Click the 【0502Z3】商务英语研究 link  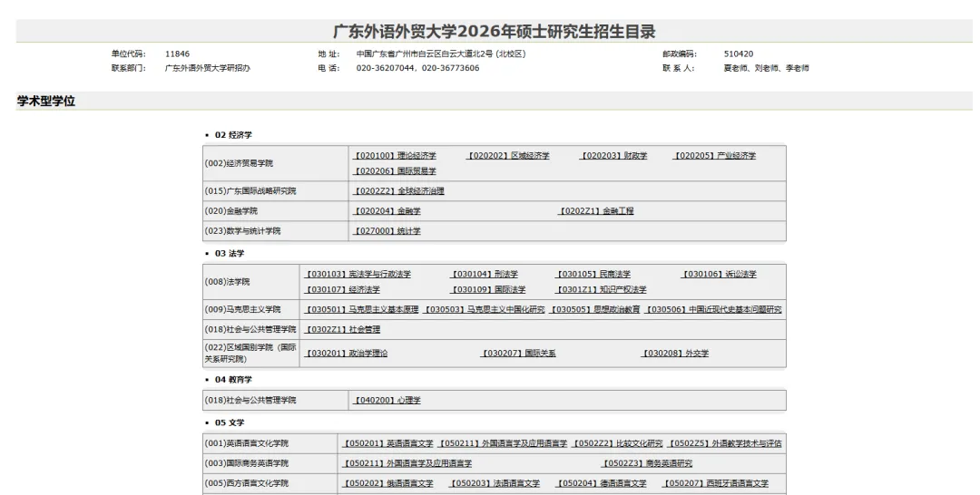click(x=647, y=464)
